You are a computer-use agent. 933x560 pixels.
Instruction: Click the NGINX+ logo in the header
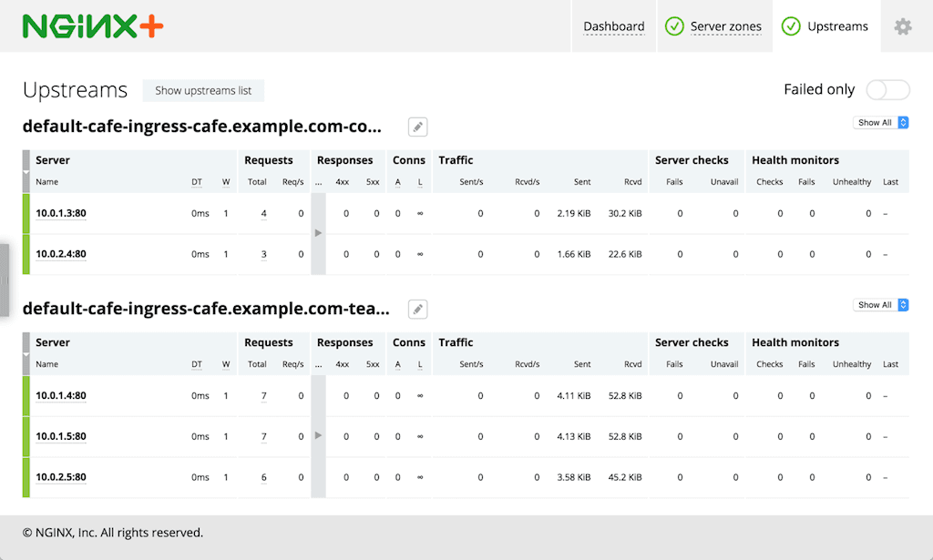pyautogui.click(x=92, y=25)
